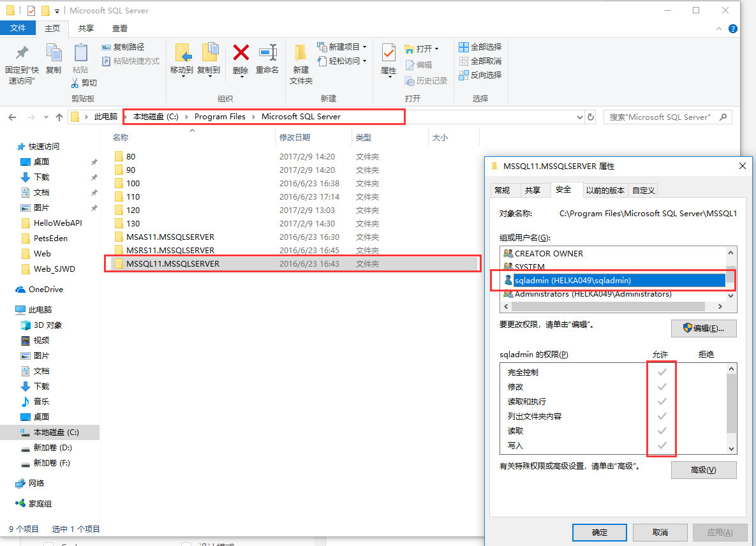Open recent locations dropdown arrow
The width and height of the screenshot is (756, 546).
click(x=46, y=117)
